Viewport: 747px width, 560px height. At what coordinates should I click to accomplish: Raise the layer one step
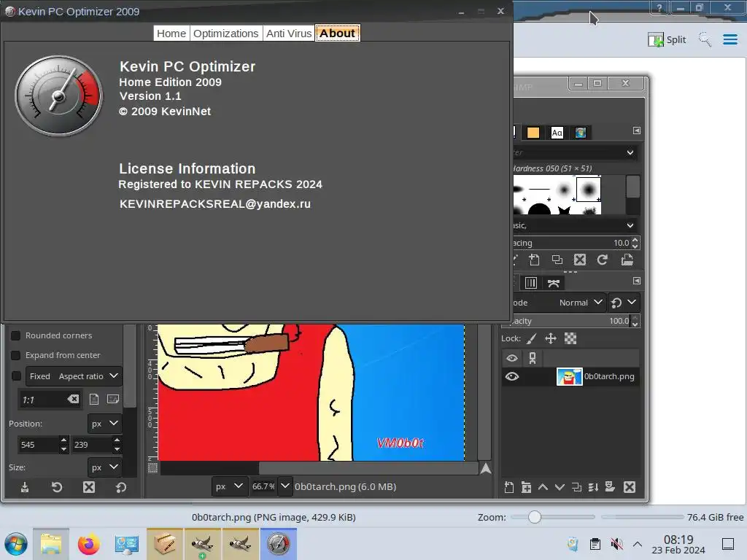(x=543, y=487)
